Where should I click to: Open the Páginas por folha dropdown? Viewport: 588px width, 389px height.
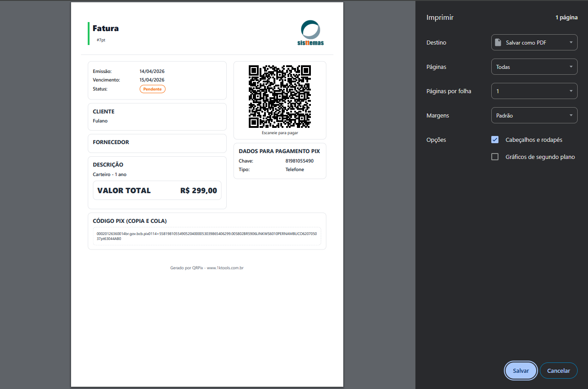(534, 91)
